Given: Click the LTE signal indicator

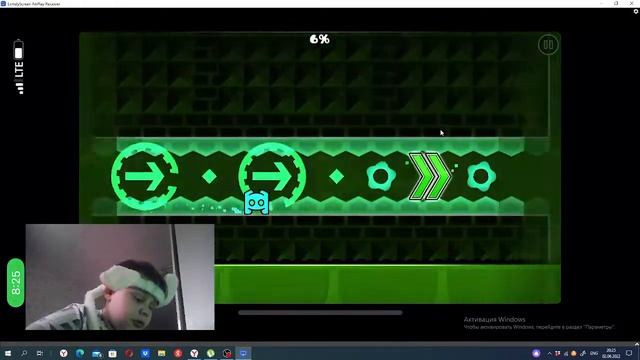Looking at the screenshot, I should pos(19,78).
